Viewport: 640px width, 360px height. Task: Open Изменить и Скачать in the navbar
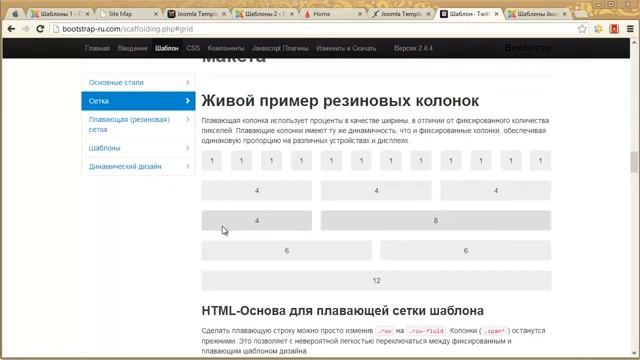coord(346,48)
